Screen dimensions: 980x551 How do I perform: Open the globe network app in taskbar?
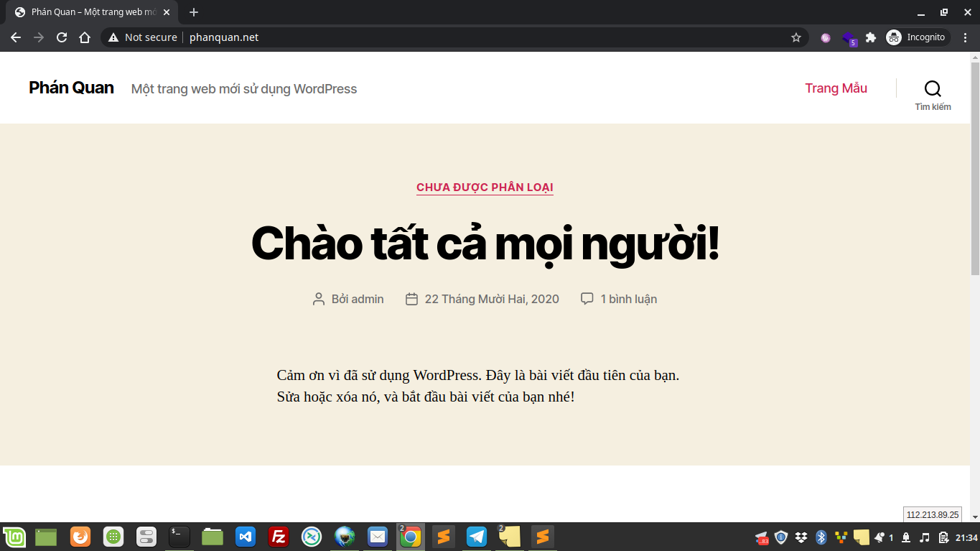pyautogui.click(x=345, y=537)
